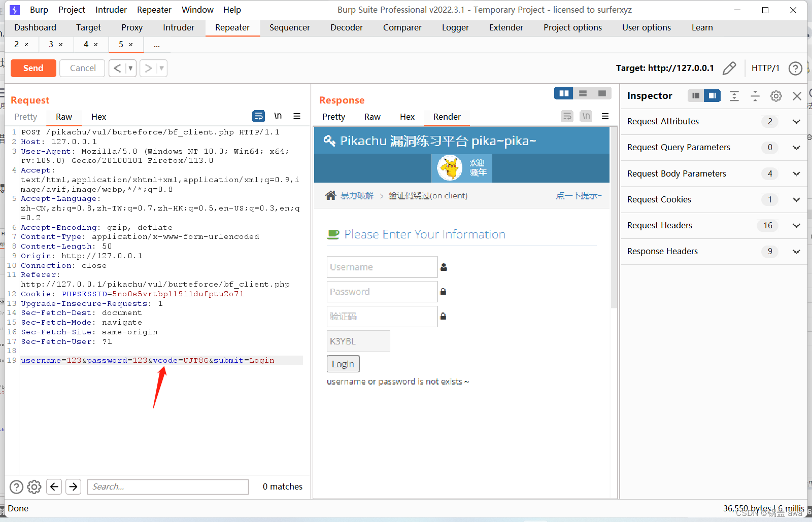Toggle word wrap icon in Request panel
Image resolution: width=812 pixels, height=522 pixels.
point(258,116)
